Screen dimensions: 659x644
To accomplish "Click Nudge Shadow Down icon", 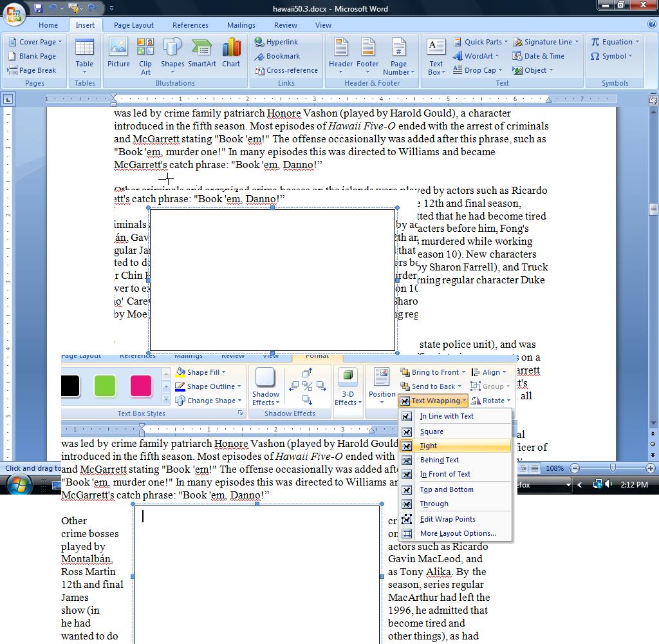I will coord(307,399).
